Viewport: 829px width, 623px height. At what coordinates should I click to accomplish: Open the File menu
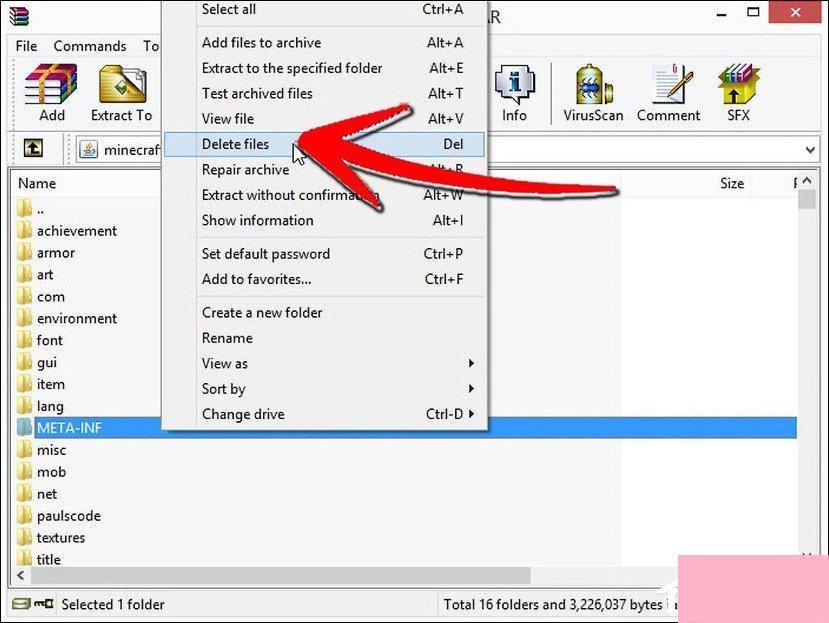pos(26,46)
